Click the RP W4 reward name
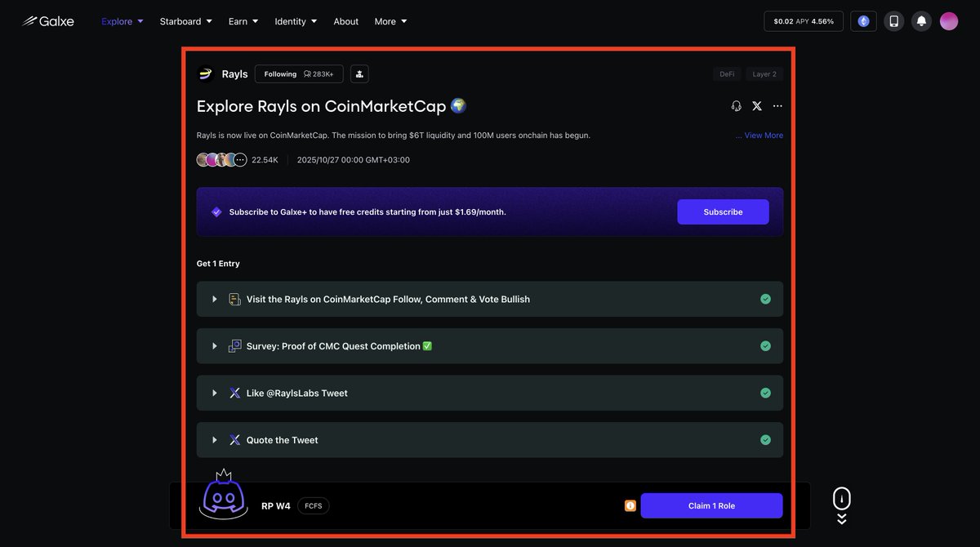 pyautogui.click(x=276, y=506)
